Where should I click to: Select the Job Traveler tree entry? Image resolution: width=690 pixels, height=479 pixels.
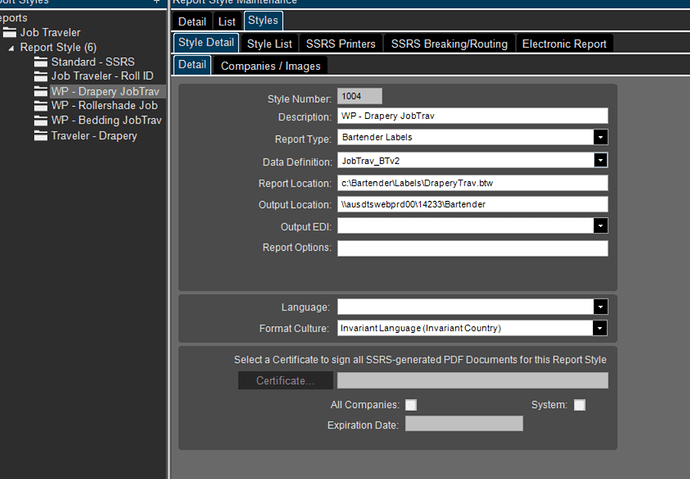click(50, 33)
